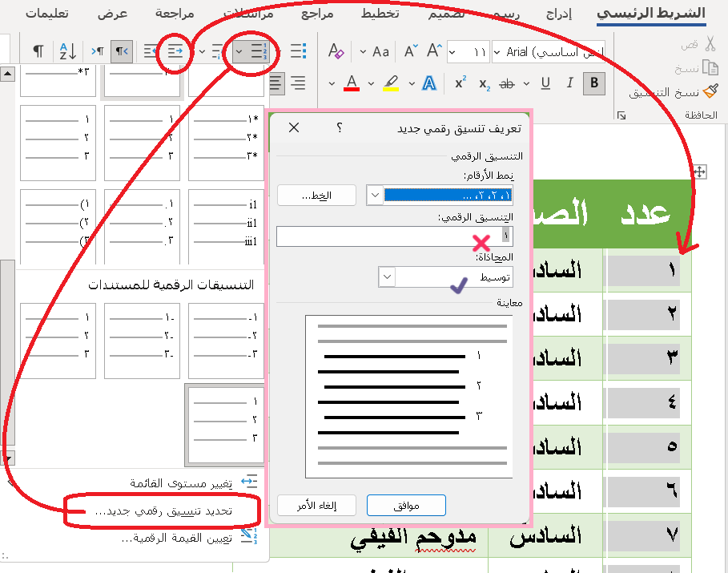The width and height of the screenshot is (728, 573).
Task: Open the numbering list dropdown arrow
Action: (x=239, y=53)
